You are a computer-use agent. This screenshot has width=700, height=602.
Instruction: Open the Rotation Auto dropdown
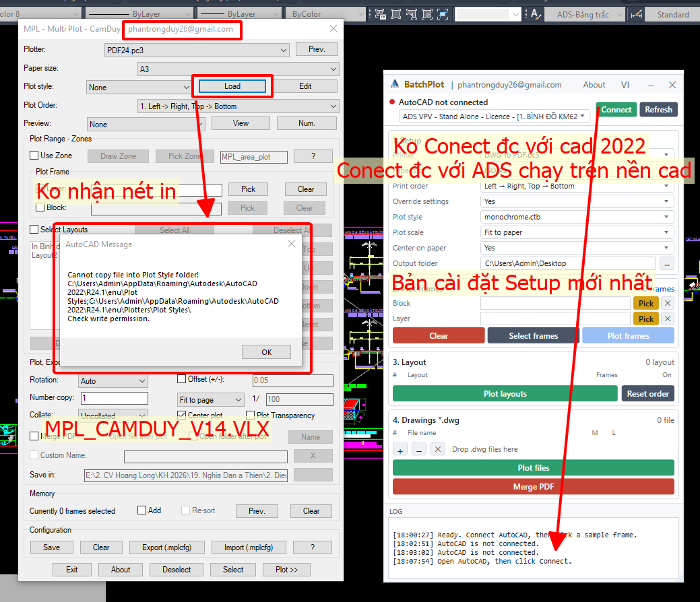pos(113,381)
